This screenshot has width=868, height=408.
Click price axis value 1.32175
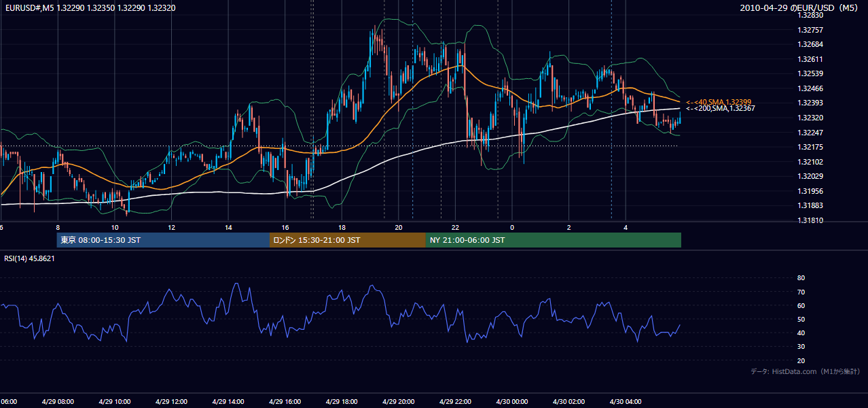[x=810, y=147]
